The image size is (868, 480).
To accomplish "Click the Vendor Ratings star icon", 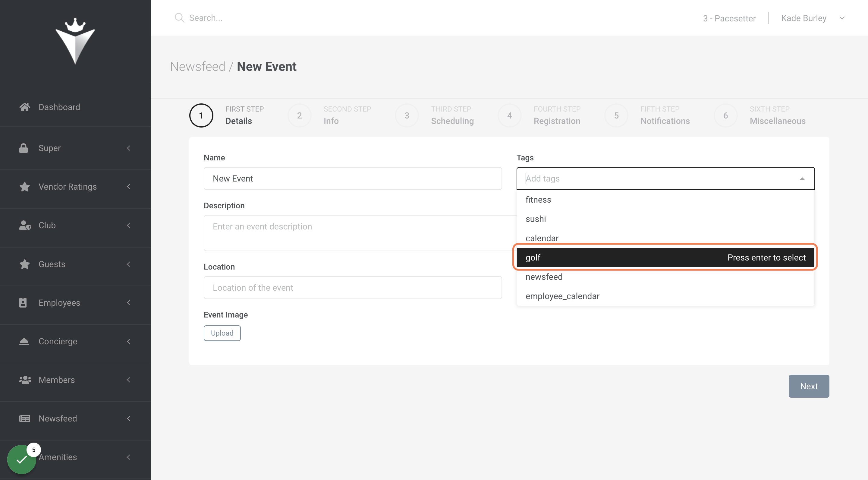I will click(x=25, y=186).
